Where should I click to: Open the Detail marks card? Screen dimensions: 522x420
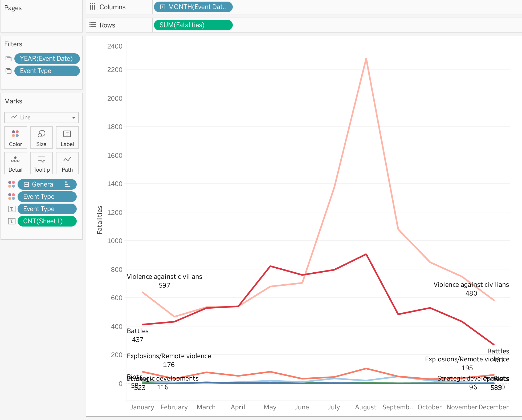point(15,163)
